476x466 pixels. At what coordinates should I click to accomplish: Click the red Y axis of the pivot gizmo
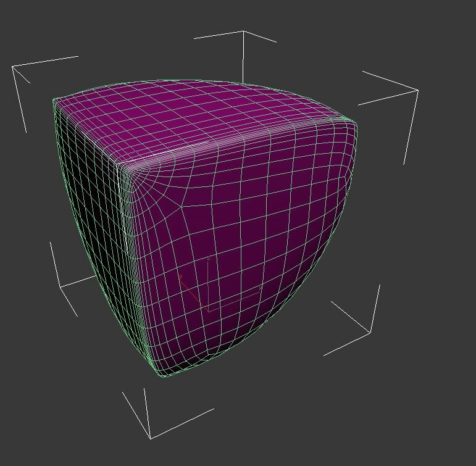193,293
